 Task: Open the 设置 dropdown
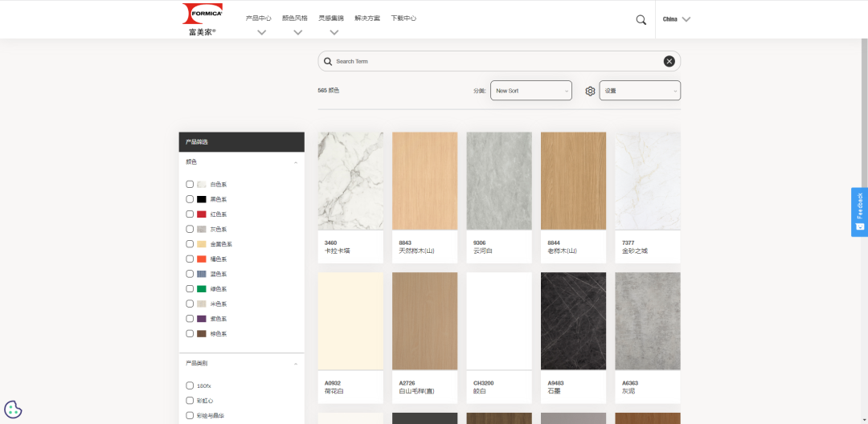click(640, 91)
